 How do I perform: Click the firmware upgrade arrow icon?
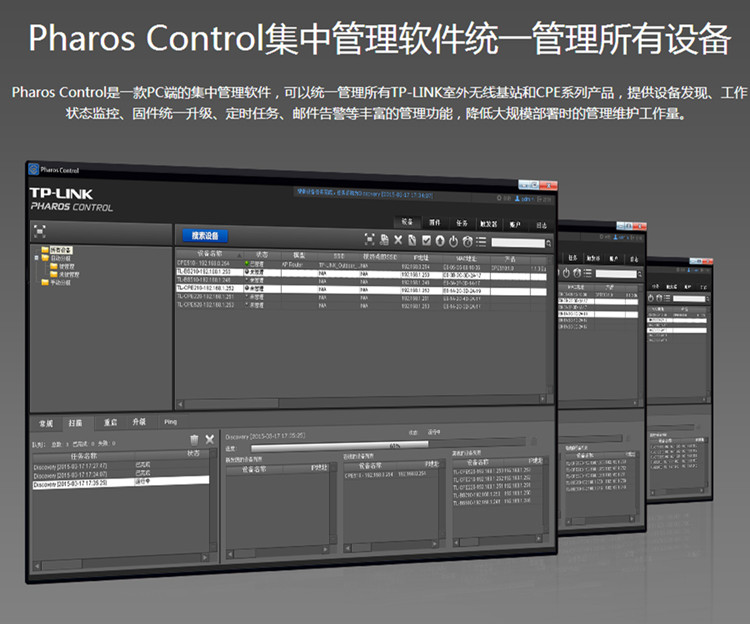point(440,241)
